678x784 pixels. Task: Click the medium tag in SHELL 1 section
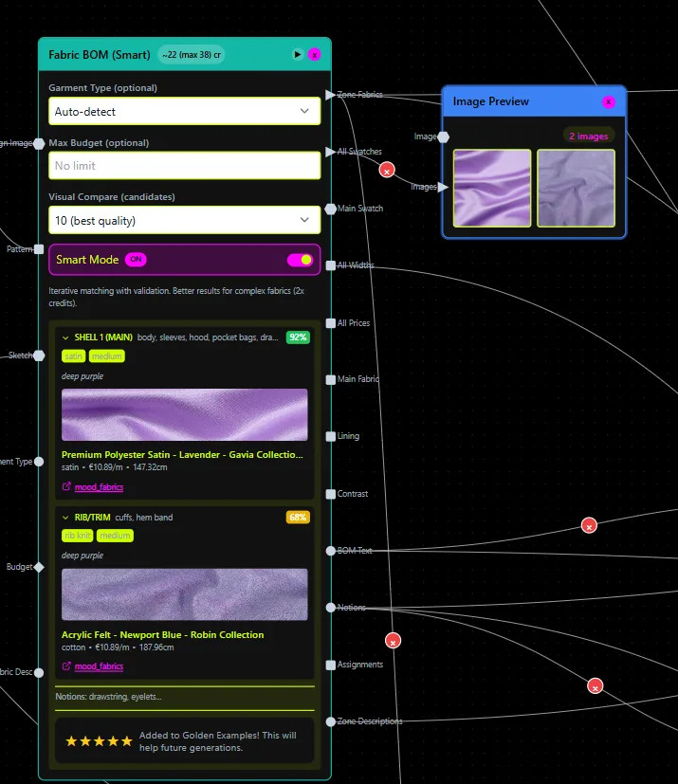point(107,356)
